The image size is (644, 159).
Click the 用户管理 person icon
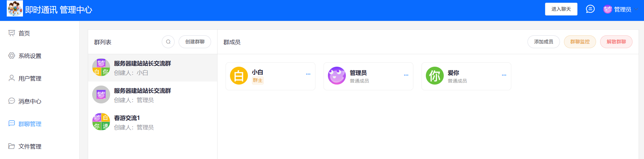[12, 78]
